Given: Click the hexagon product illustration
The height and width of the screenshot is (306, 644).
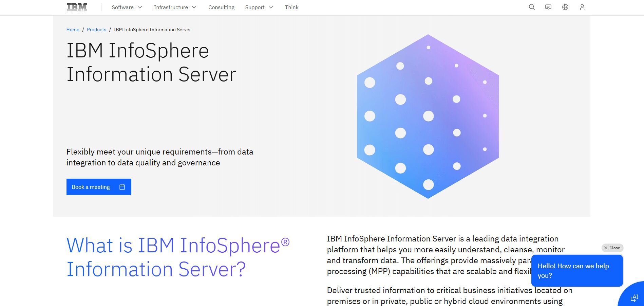Looking at the screenshot, I should 428,116.
